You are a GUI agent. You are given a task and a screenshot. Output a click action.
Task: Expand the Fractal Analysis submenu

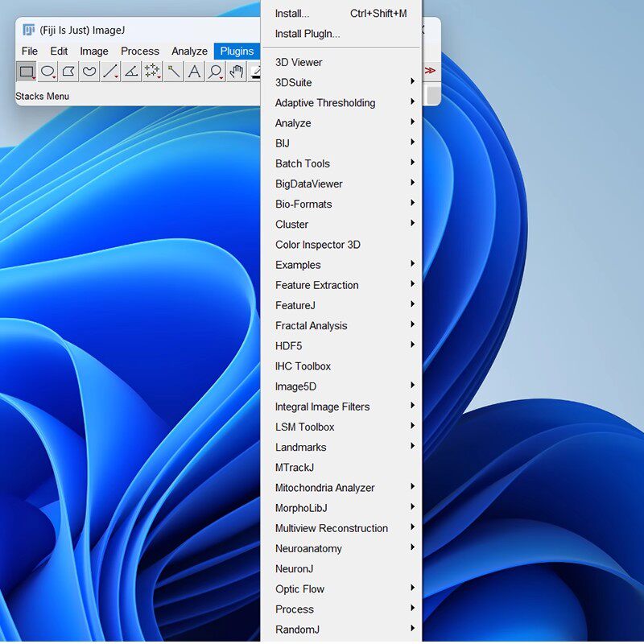click(x=341, y=326)
